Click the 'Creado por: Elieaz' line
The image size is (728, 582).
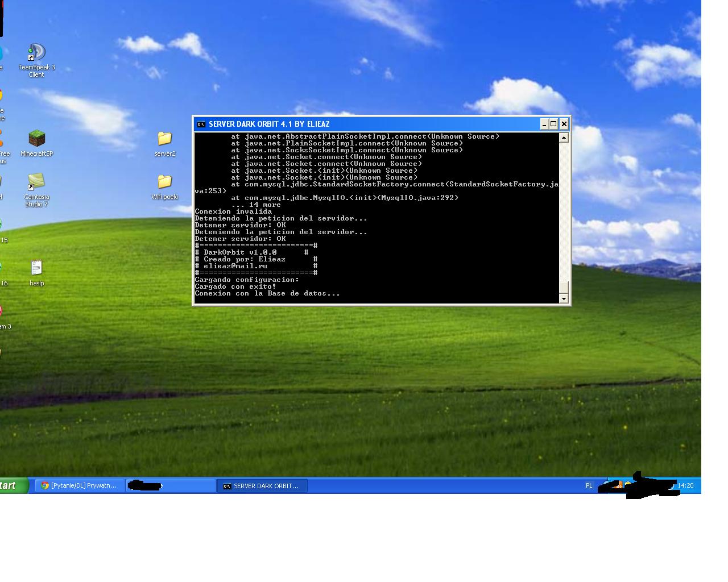[x=256, y=259]
